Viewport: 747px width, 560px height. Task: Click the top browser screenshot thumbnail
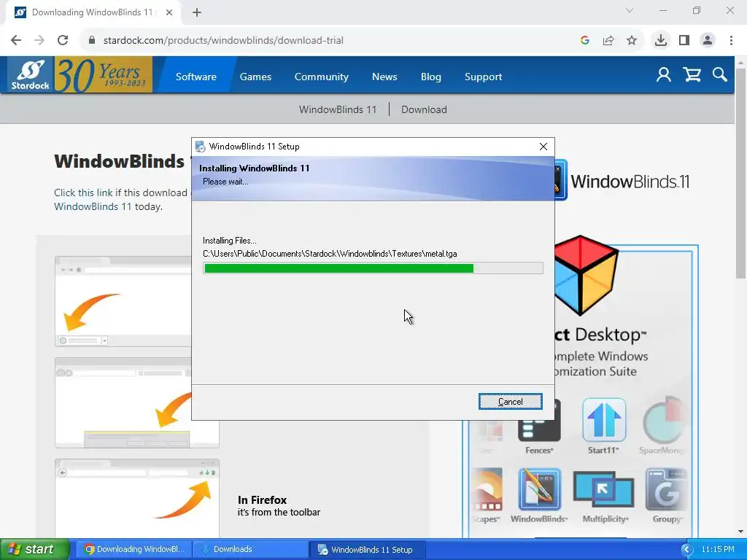(124, 301)
